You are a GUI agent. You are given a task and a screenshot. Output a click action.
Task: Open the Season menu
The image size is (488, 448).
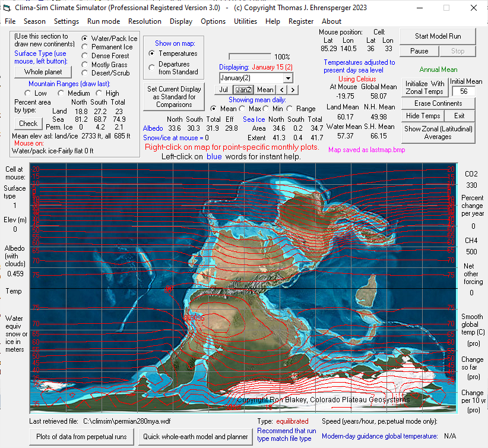tap(34, 21)
